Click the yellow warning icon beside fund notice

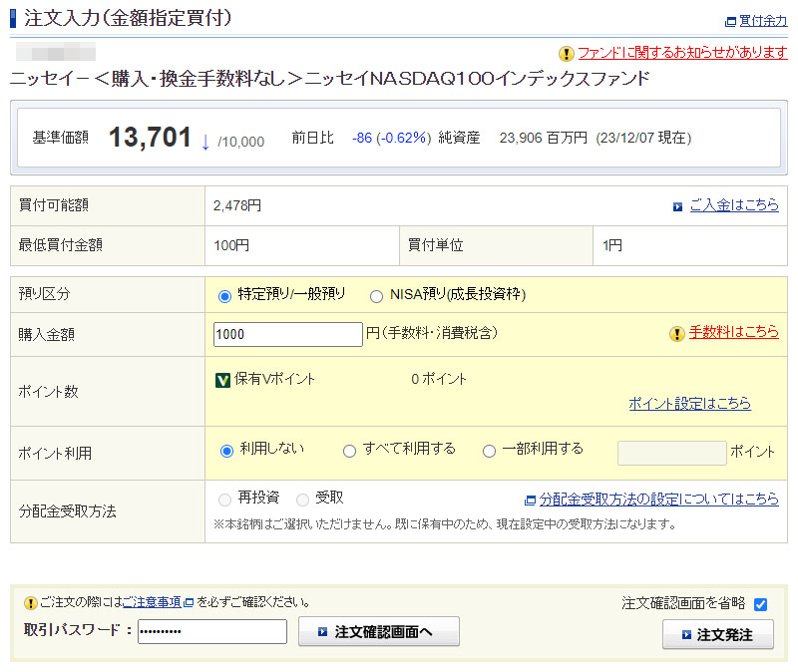567,54
